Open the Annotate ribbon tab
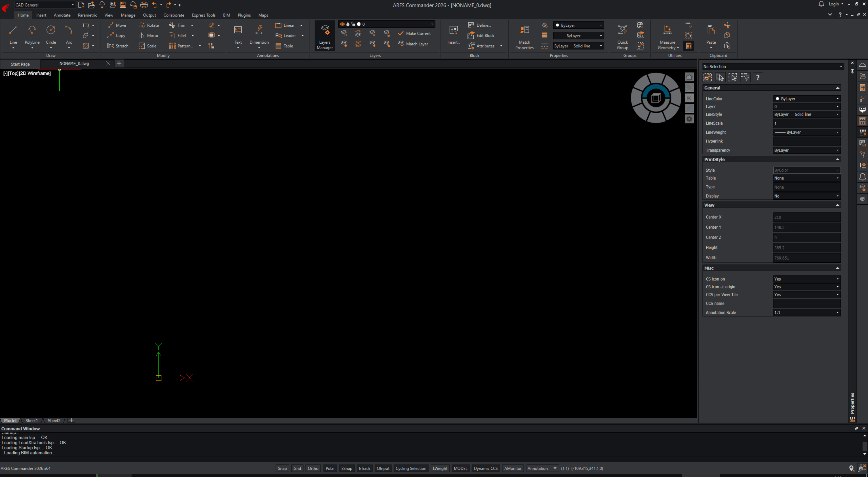The image size is (868, 477). [x=62, y=15]
